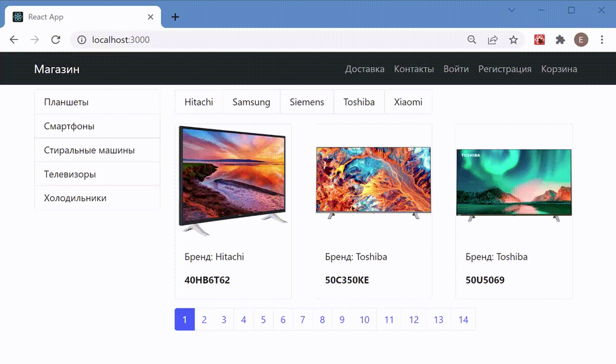Click the Бренд: Hitachi label
The width and height of the screenshot is (616, 364).
[214, 257]
